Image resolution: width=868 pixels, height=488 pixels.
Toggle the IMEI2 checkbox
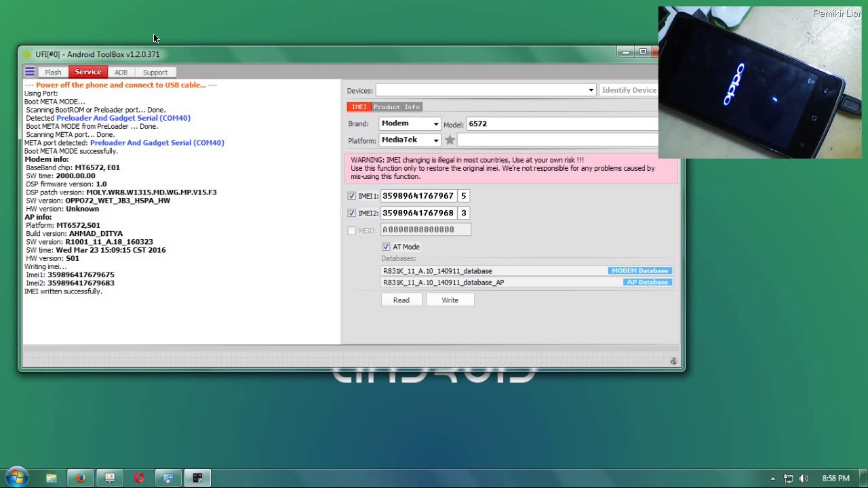[351, 213]
